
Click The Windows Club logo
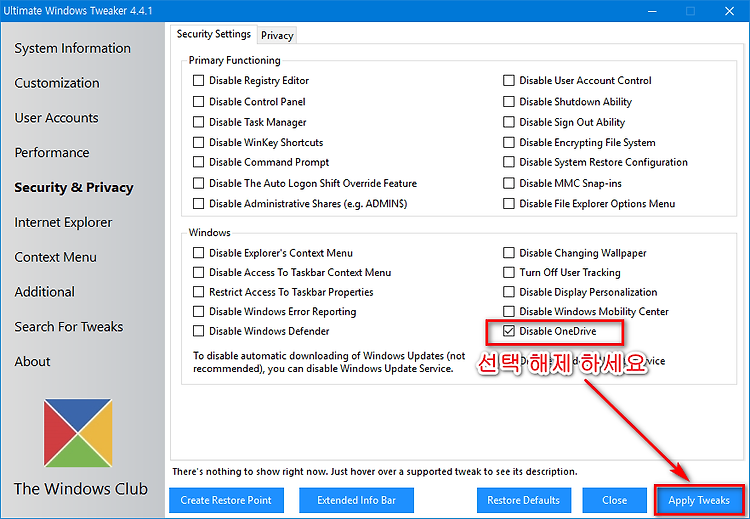pyautogui.click(x=78, y=433)
